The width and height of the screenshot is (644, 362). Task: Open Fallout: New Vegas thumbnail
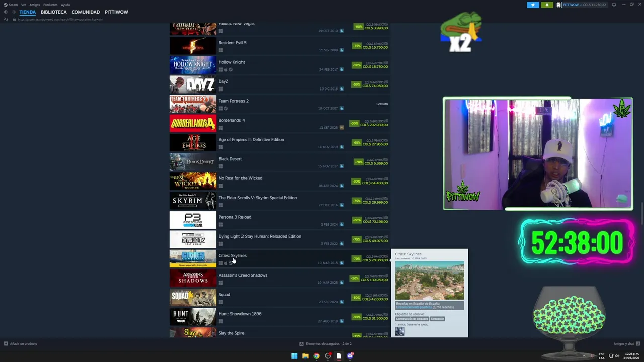[x=193, y=29]
